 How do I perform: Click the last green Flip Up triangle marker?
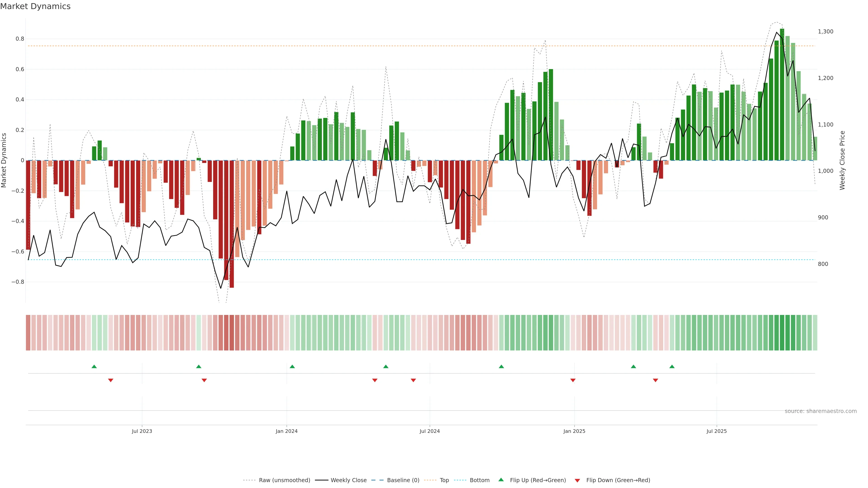(672, 366)
